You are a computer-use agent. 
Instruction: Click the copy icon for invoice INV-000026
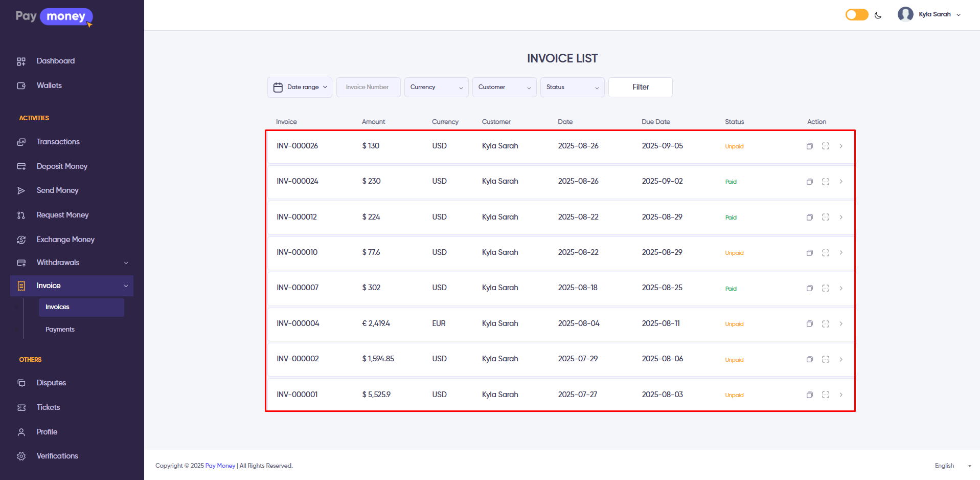pos(809,146)
